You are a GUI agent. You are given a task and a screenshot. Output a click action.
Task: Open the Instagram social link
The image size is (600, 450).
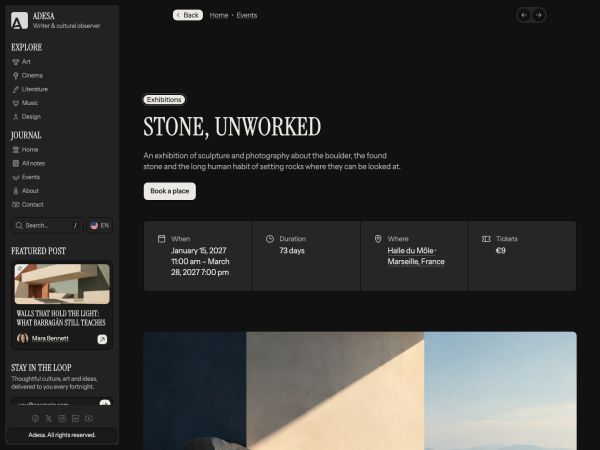point(62,419)
